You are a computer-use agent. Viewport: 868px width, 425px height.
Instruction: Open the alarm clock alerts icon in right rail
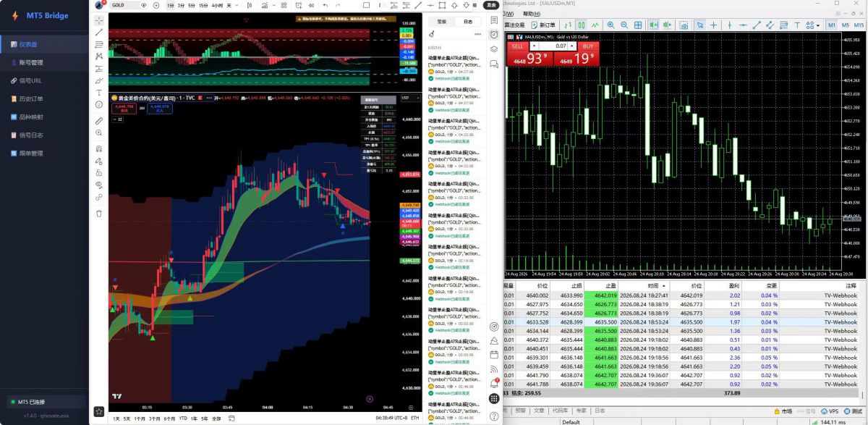pos(494,34)
